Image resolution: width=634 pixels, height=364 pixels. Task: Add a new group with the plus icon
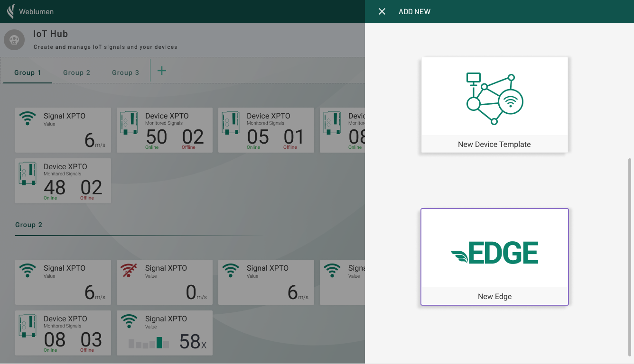[x=162, y=71]
